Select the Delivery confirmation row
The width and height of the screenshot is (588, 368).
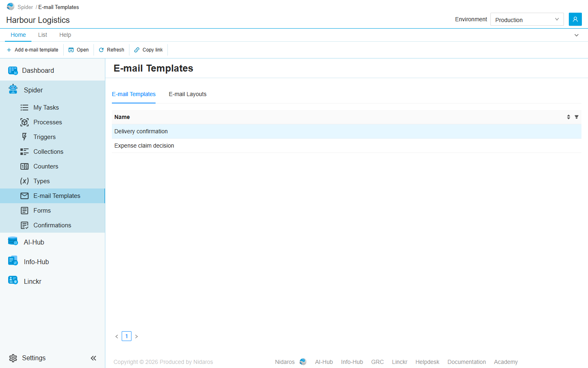click(347, 131)
